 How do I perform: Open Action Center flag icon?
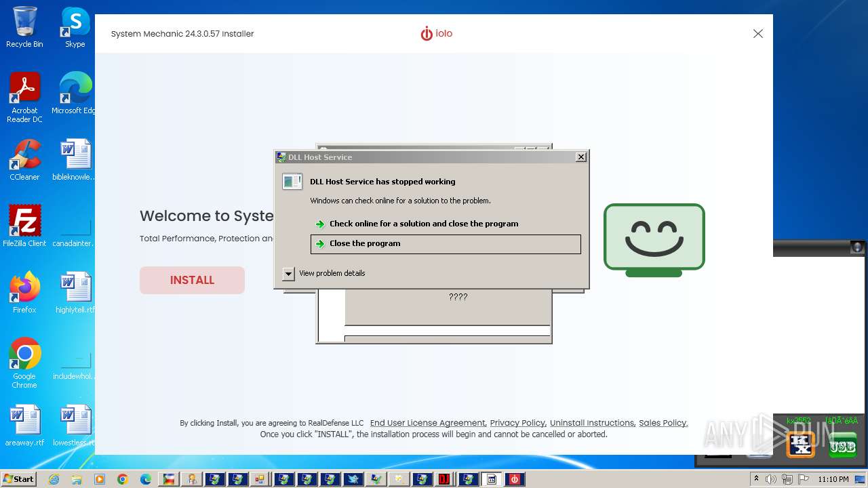coord(804,479)
